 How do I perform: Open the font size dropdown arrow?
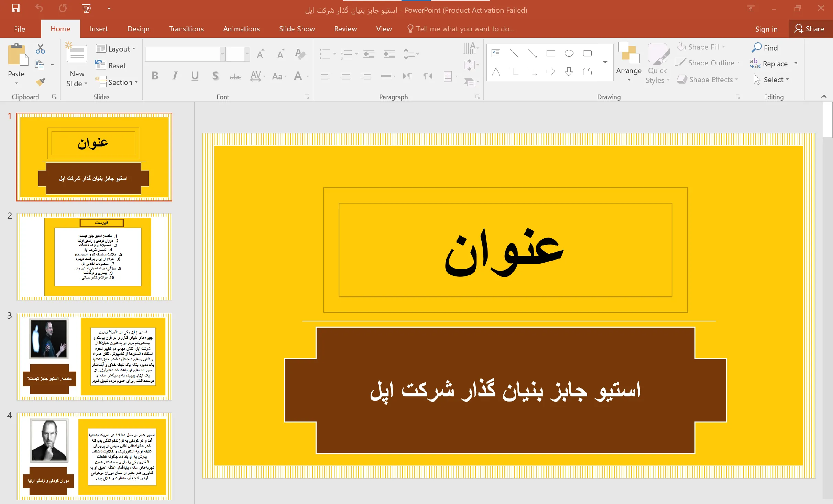tap(247, 54)
